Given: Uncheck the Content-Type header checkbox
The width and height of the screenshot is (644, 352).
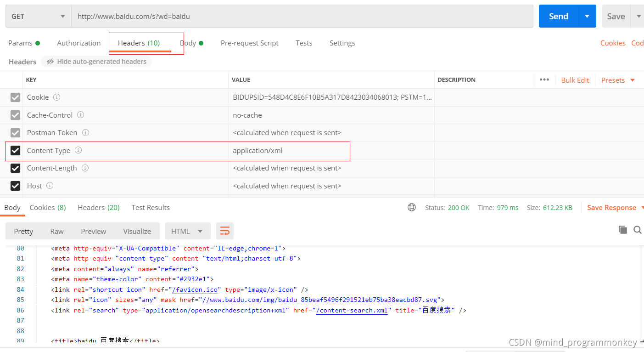Looking at the screenshot, I should click(x=15, y=150).
